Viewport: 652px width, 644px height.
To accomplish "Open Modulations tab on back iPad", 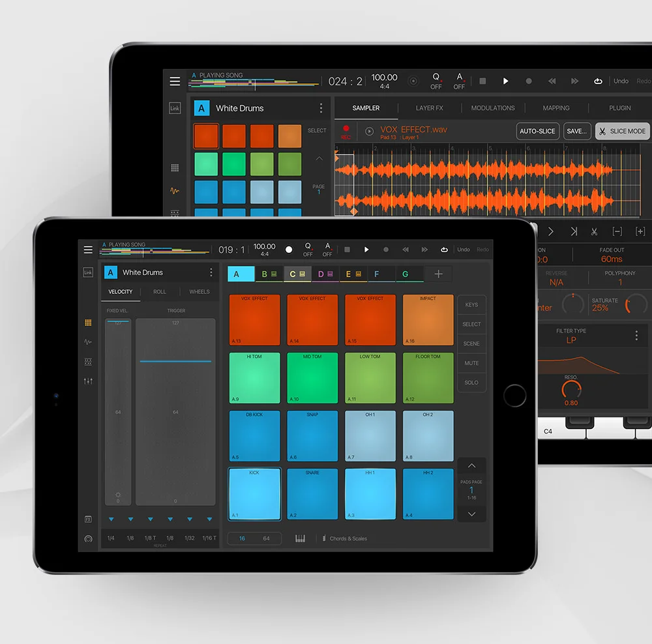I will click(493, 108).
